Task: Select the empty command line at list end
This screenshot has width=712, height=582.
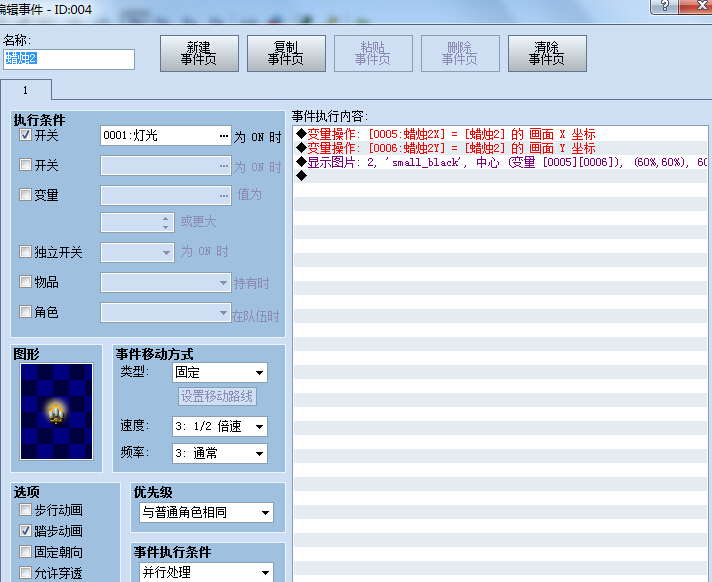Action: pyautogui.click(x=500, y=176)
